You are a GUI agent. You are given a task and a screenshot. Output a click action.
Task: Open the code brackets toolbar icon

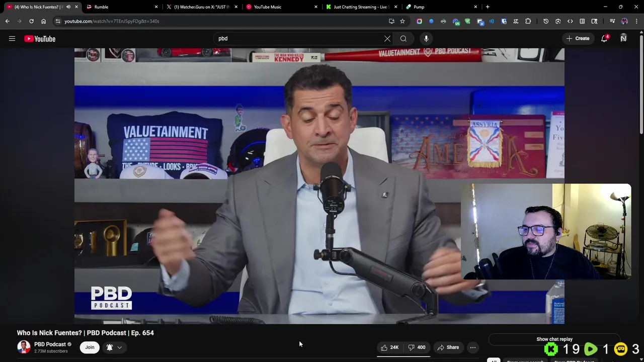pos(570,21)
